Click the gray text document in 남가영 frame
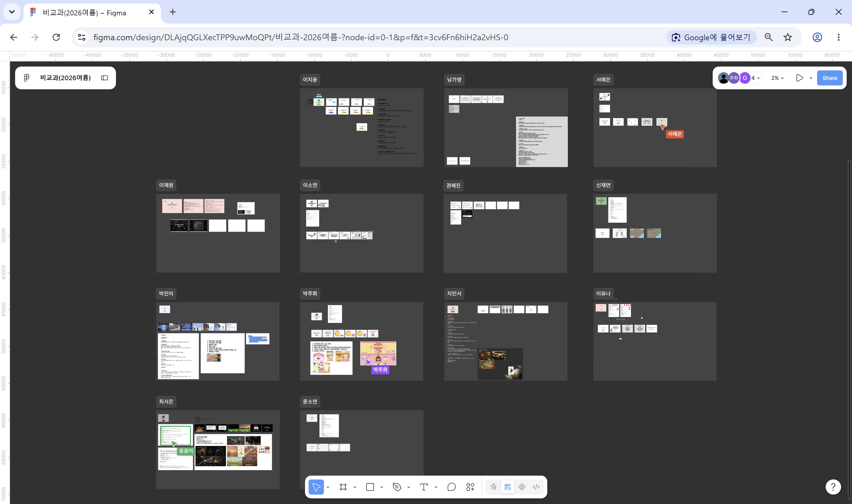 pyautogui.click(x=542, y=142)
